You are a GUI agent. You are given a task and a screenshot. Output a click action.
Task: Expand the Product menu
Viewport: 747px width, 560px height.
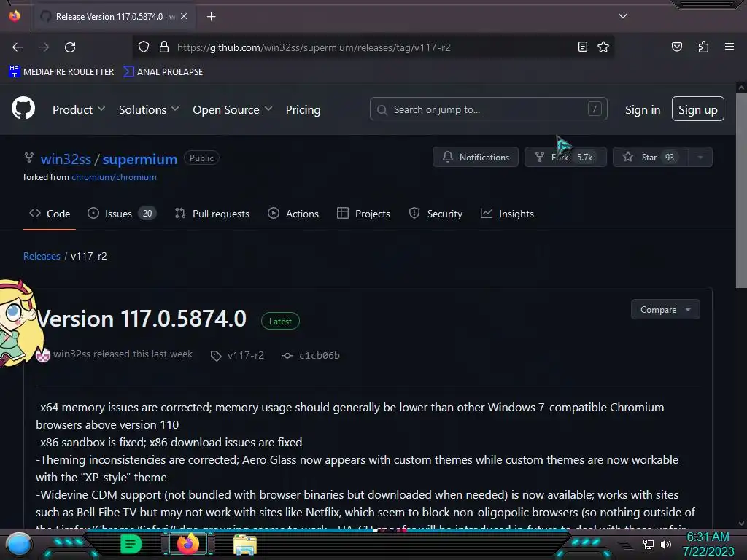click(79, 109)
